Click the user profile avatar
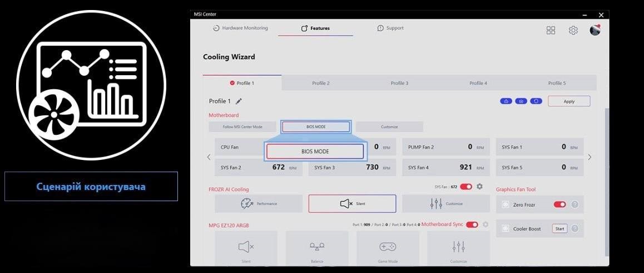 tap(595, 30)
